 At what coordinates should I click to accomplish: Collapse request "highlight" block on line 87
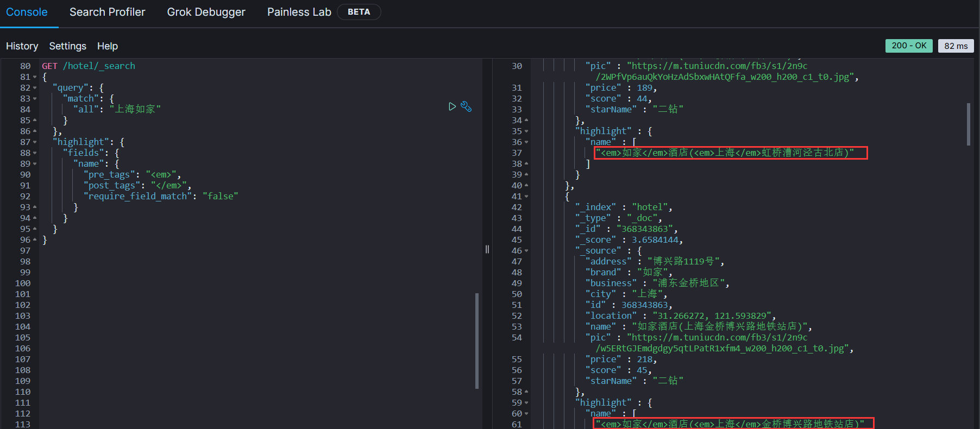(35, 142)
